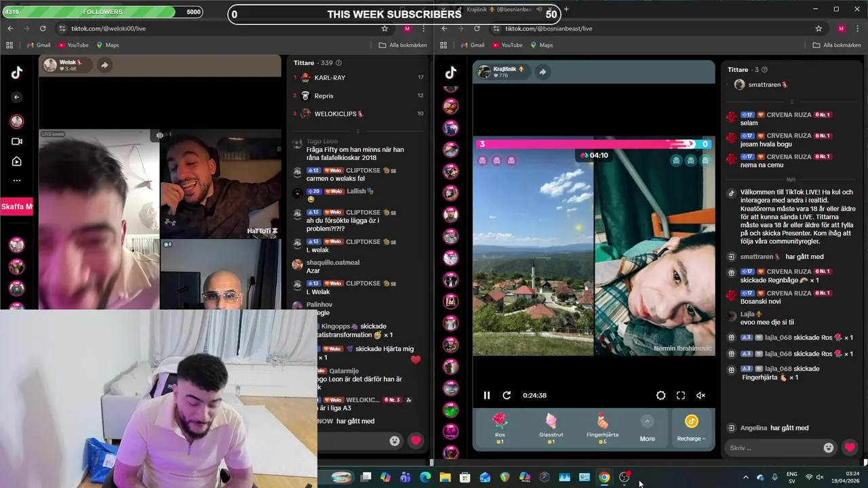Click the Skaffa button in left sidebar
This screenshot has width=868, height=488.
tap(17, 207)
